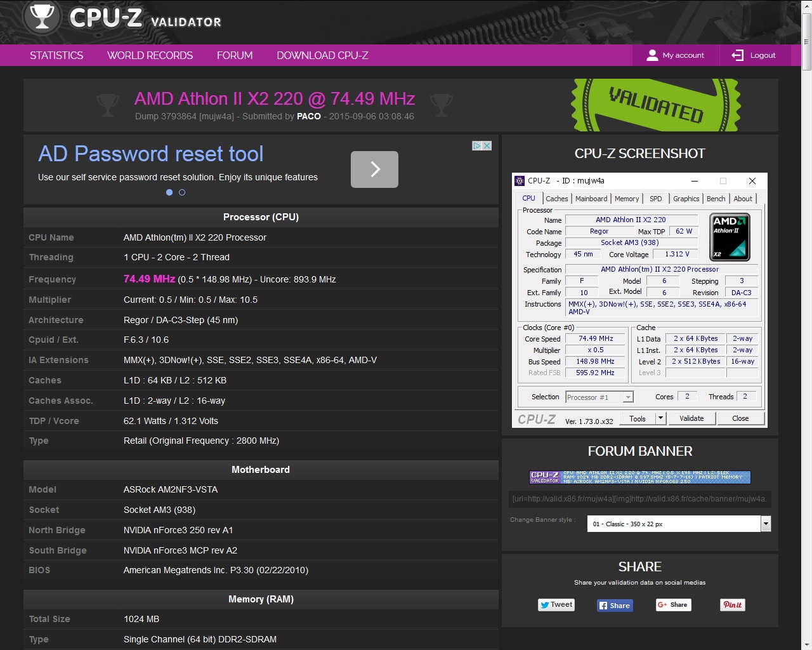Screen dimensions: 812x650
Task: Close the ad with X icon
Action: point(487,145)
